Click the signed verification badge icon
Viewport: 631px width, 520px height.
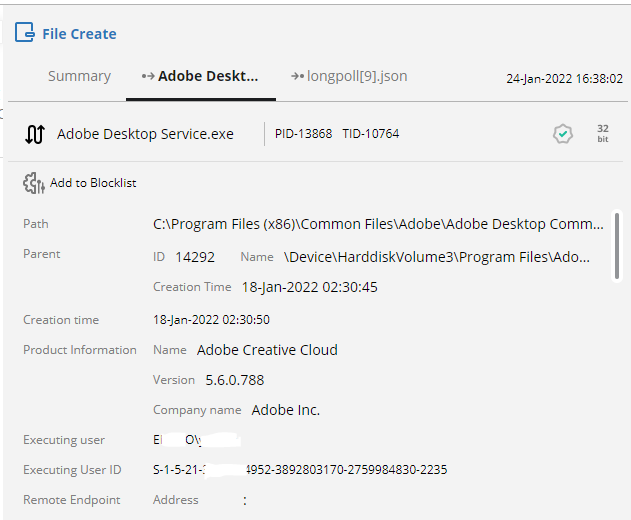coord(563,134)
